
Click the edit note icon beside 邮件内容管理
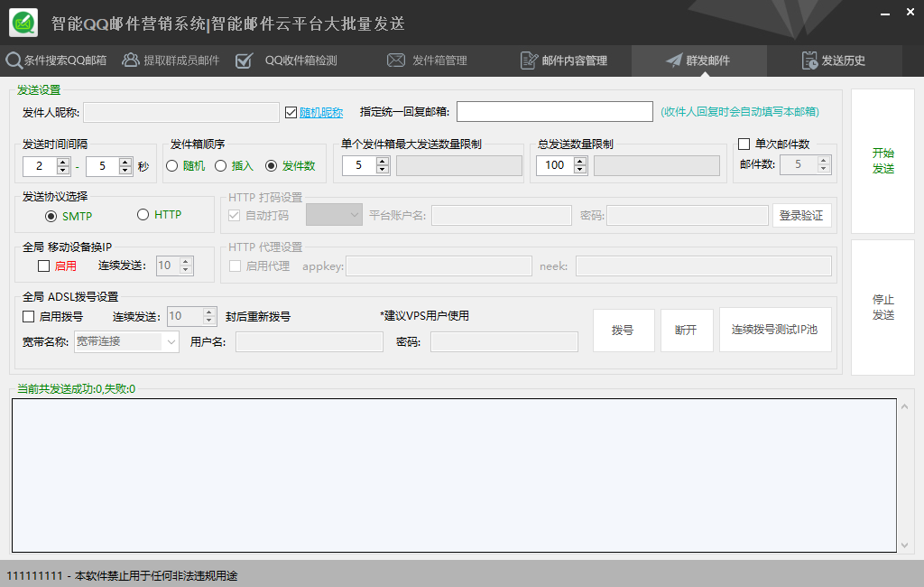pyautogui.click(x=529, y=61)
